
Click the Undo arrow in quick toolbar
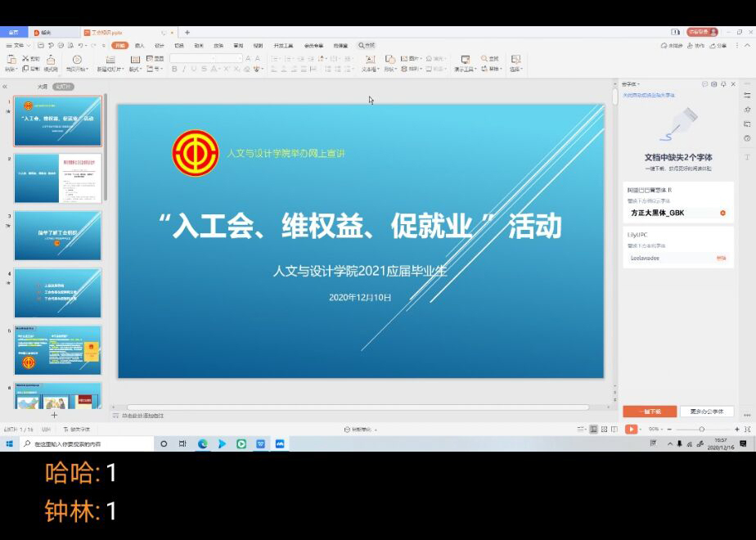coord(80,45)
